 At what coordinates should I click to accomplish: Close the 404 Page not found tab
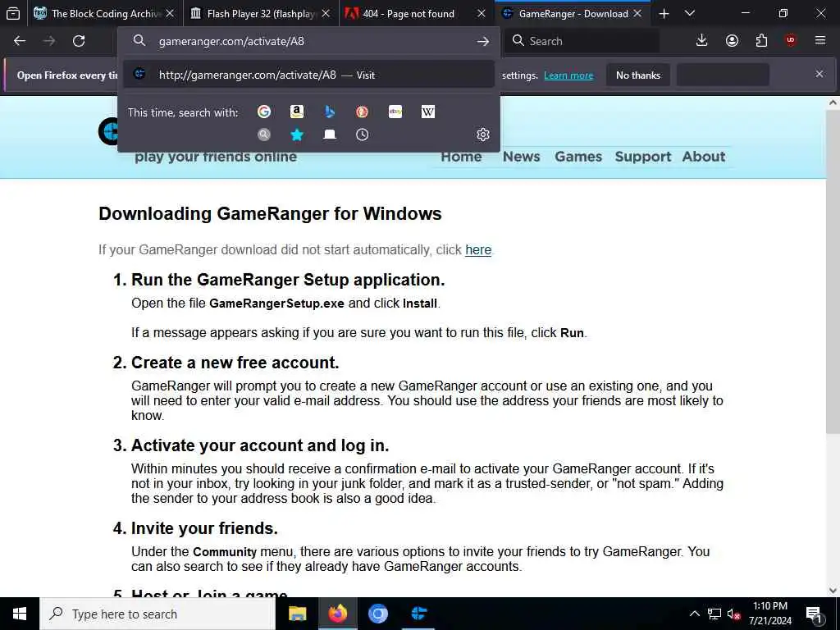pos(481,13)
